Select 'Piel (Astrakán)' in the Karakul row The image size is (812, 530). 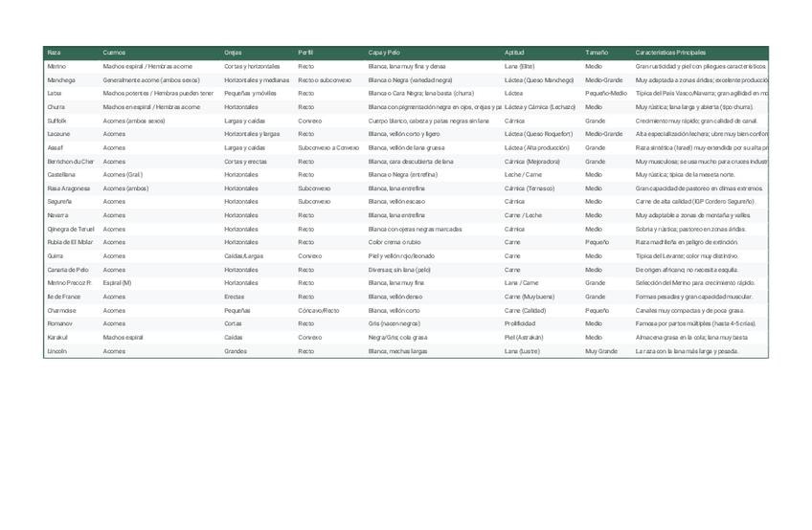point(525,338)
